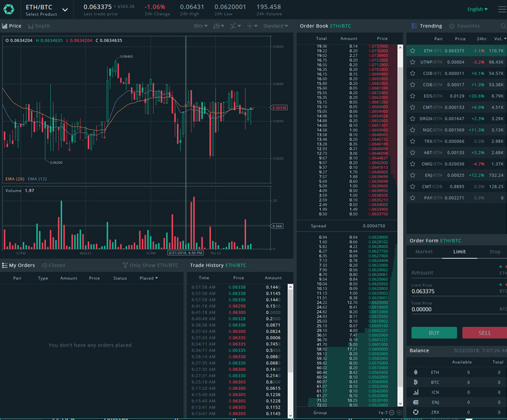The height and width of the screenshot is (420, 507).
Task: Favorite the DRGN/ETH pair star
Action: coord(413,119)
